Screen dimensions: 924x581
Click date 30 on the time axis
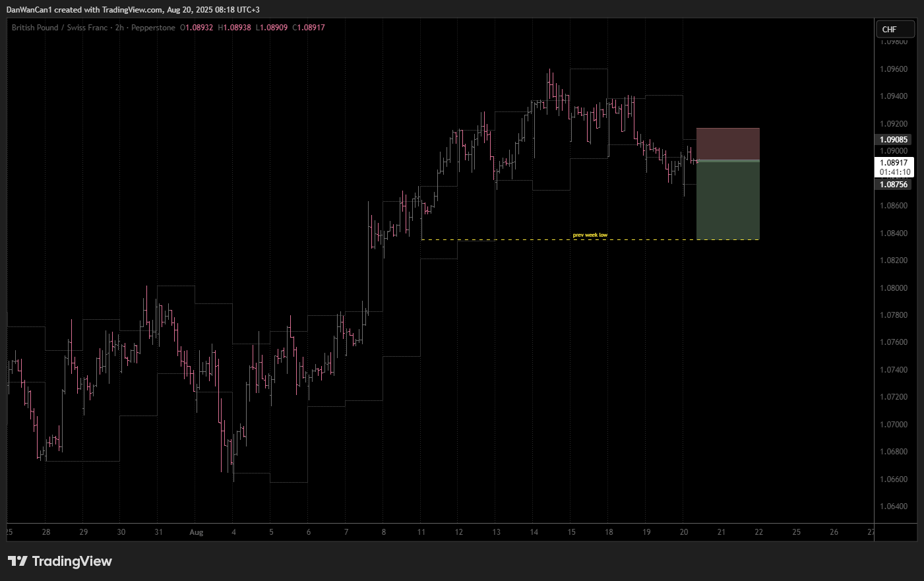(x=121, y=532)
